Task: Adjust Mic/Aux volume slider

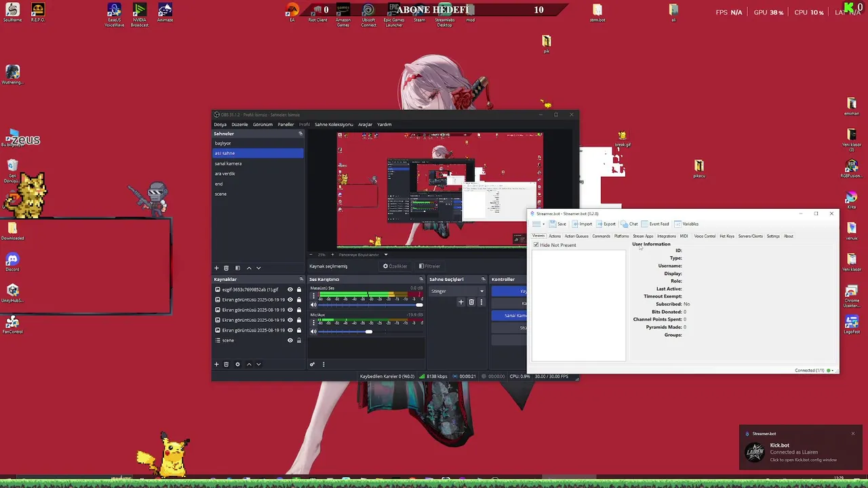Action: click(372, 331)
